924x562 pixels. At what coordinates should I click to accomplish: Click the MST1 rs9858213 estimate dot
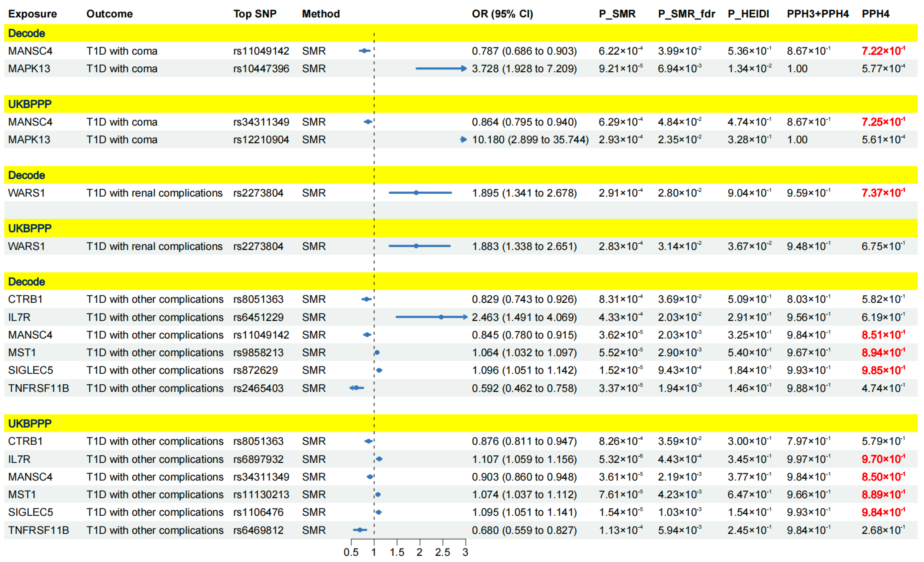click(x=377, y=353)
